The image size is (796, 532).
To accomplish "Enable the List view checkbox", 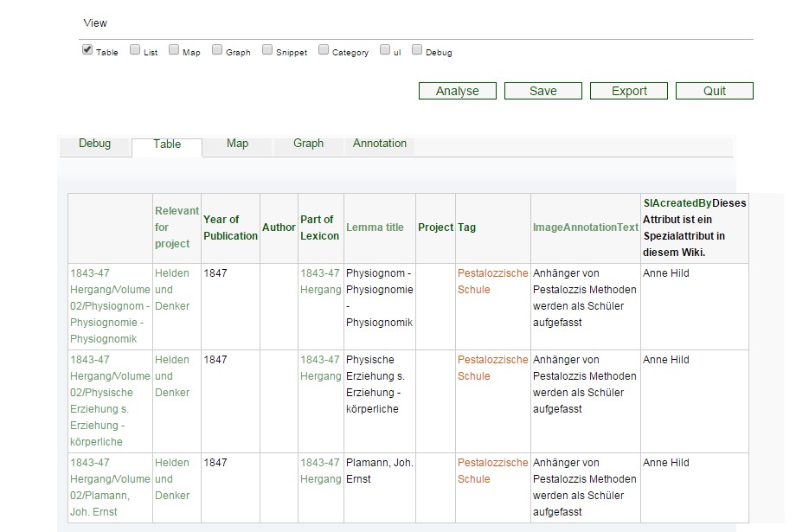I will (x=134, y=49).
